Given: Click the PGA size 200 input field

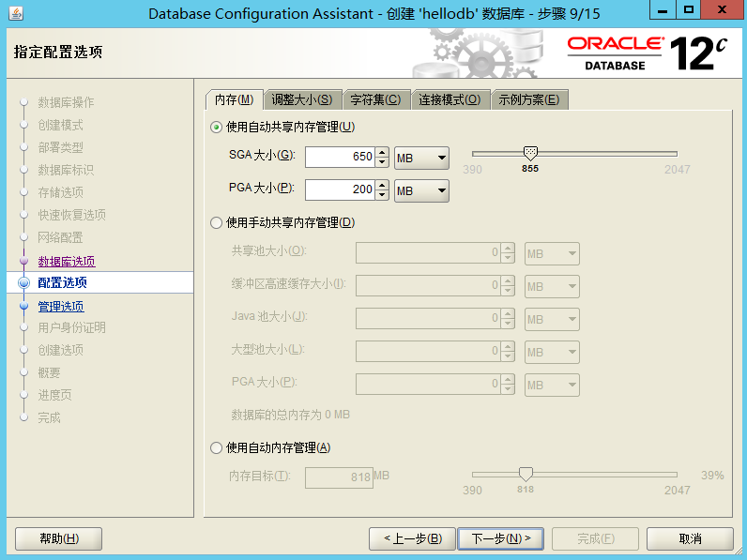Looking at the screenshot, I should (x=340, y=189).
